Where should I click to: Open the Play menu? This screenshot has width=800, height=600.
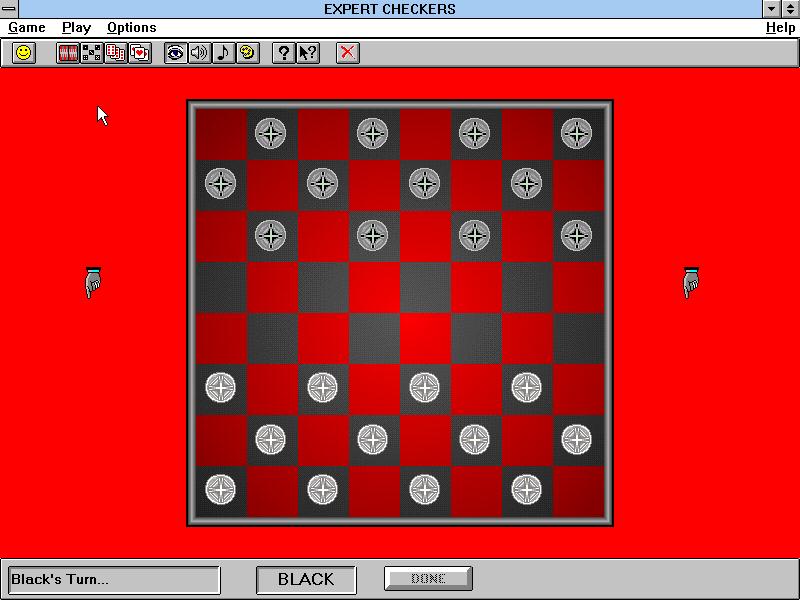tap(77, 28)
